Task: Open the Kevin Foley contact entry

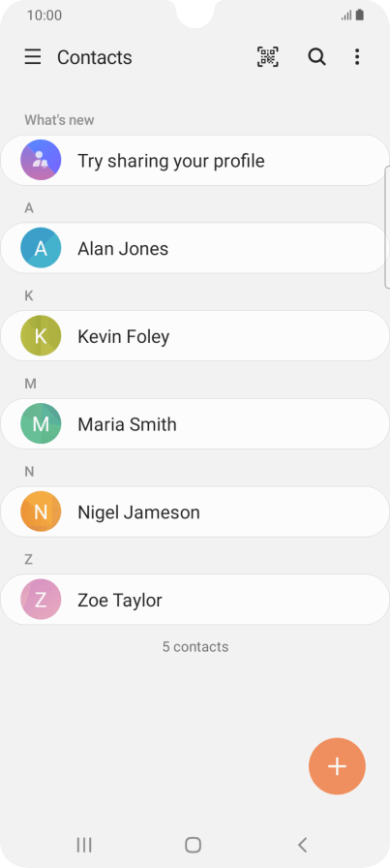Action: [195, 336]
